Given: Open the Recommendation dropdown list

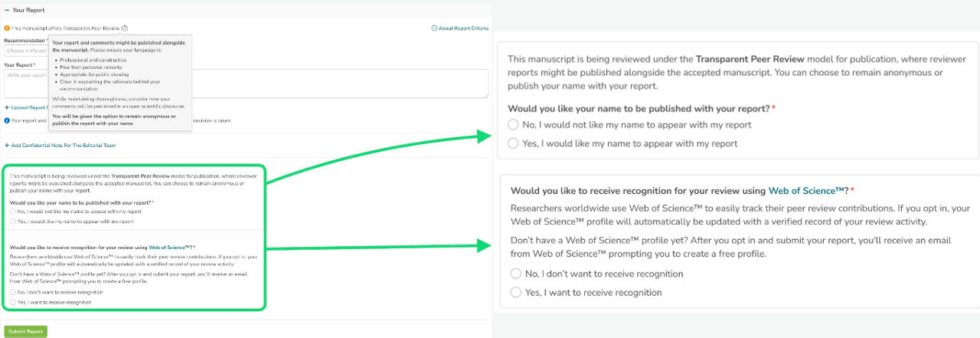Looking at the screenshot, I should 26,51.
